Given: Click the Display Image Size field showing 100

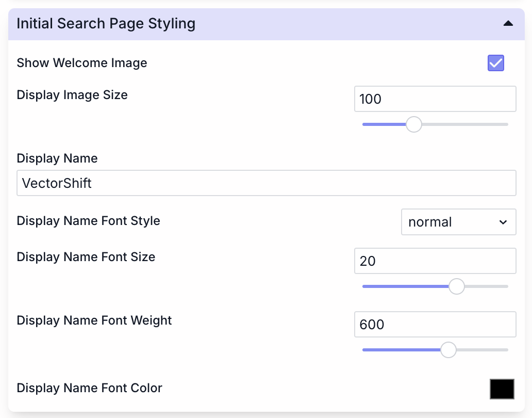Looking at the screenshot, I should click(x=435, y=99).
